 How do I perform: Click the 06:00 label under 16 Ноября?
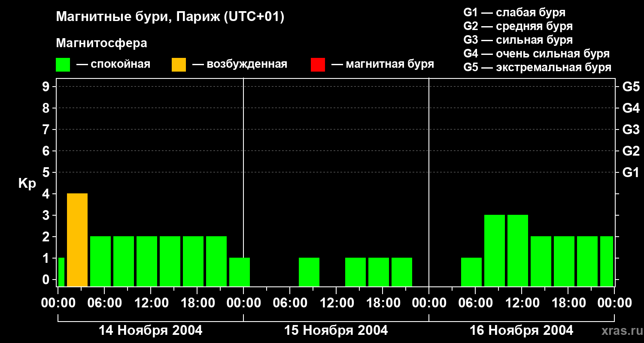[x=475, y=303]
